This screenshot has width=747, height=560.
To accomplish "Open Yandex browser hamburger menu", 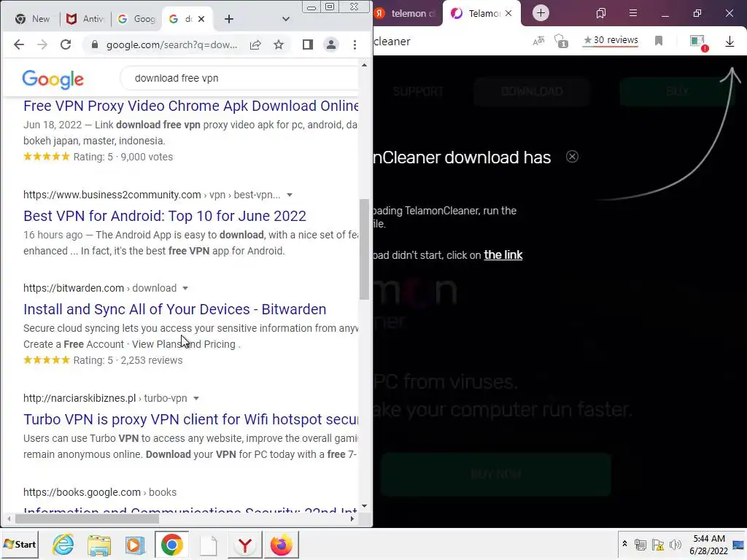I will [633, 13].
